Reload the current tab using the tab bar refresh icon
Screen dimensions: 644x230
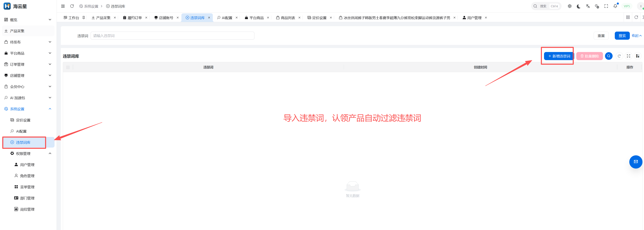(636, 18)
